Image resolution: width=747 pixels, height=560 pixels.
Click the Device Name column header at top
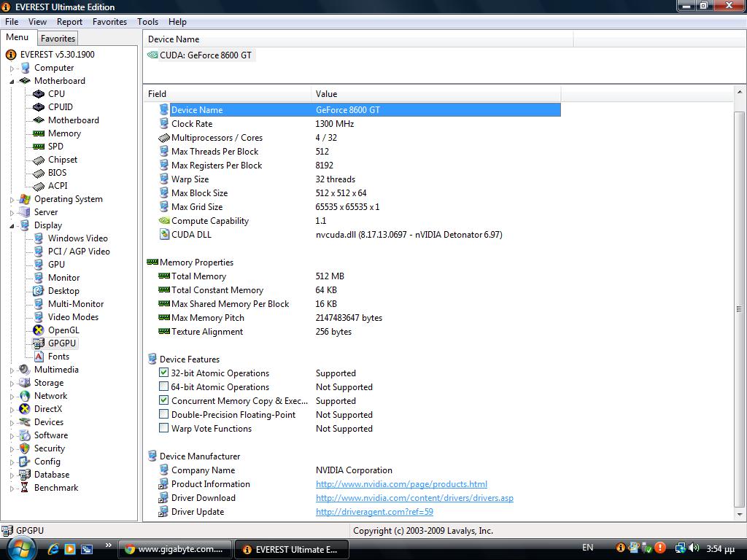358,39
